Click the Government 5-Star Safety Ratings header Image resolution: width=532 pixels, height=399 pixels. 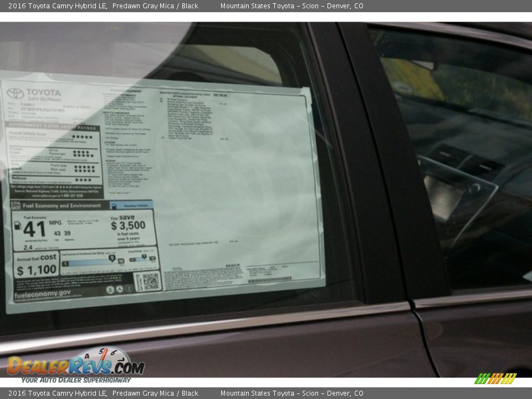(x=53, y=126)
